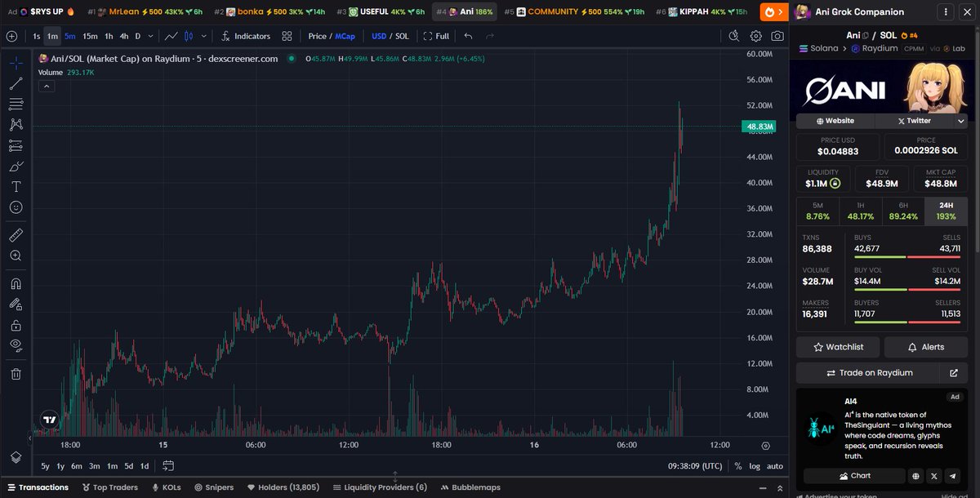Open the Fibonacci retracement tools
Image resolution: width=980 pixels, height=498 pixels.
pos(16,104)
